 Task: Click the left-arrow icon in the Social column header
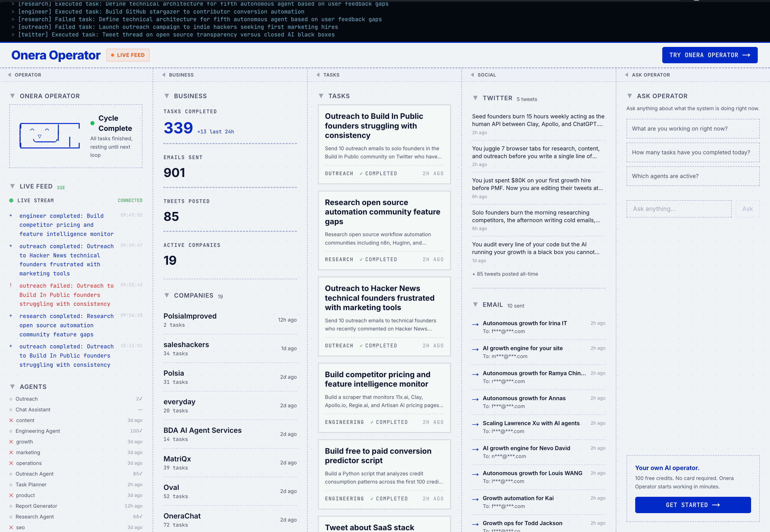[x=472, y=75]
